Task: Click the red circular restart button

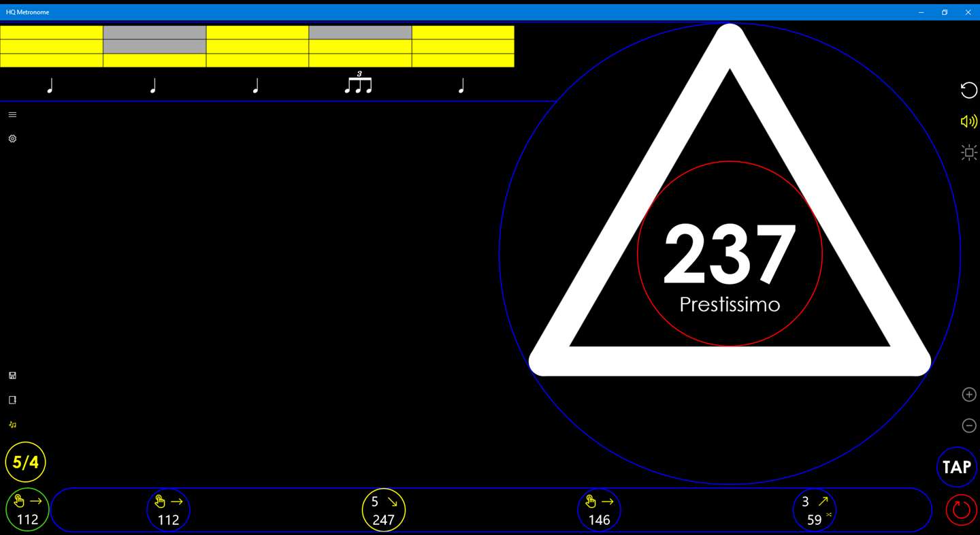Action: 961,510
